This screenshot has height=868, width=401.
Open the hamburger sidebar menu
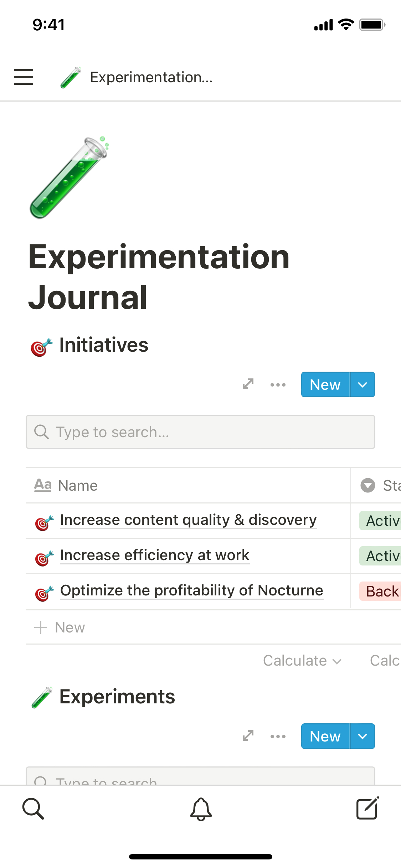pos(24,77)
